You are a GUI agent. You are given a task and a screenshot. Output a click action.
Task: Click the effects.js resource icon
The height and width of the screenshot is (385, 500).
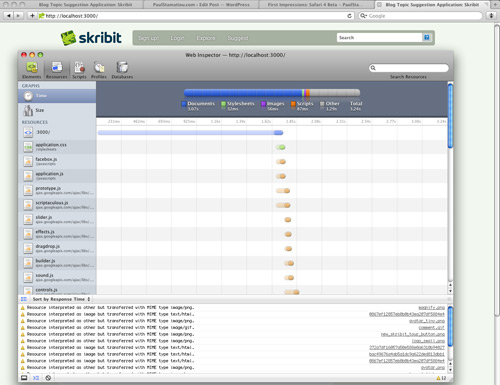(28, 234)
